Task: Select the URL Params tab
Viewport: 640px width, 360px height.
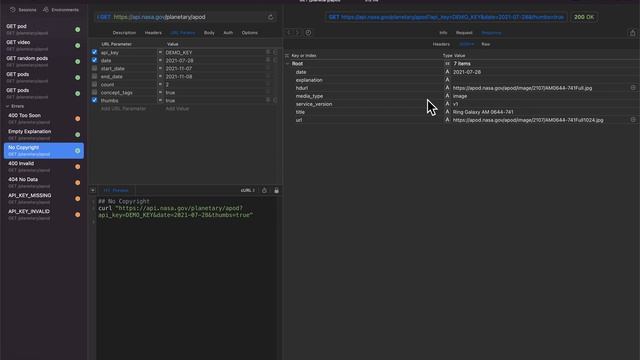Action: click(x=182, y=33)
